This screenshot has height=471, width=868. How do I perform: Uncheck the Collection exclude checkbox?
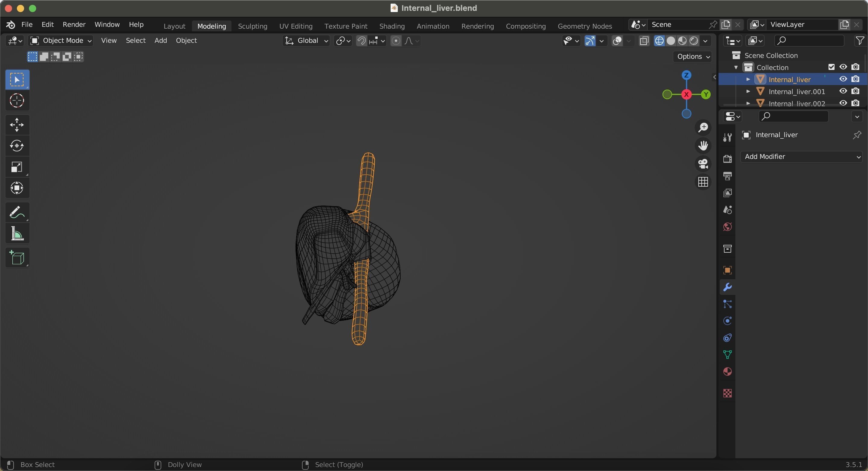tap(831, 67)
